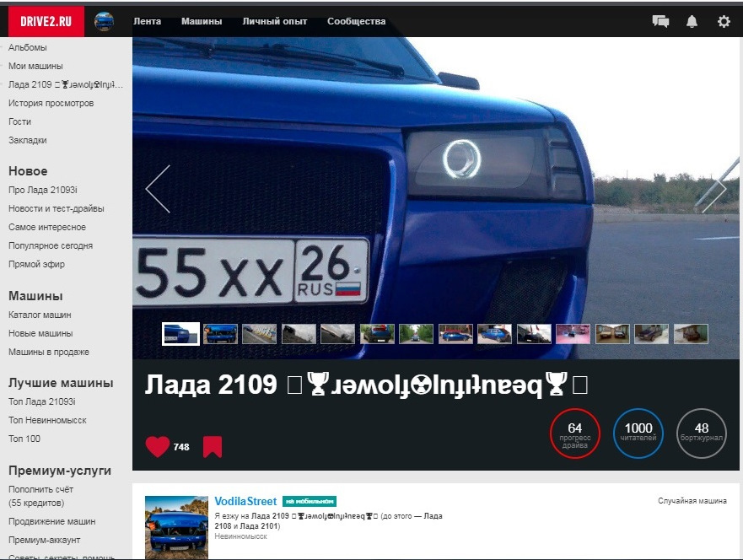This screenshot has width=743, height=560.
Task: Open Топ 100 link
Action: click(24, 439)
